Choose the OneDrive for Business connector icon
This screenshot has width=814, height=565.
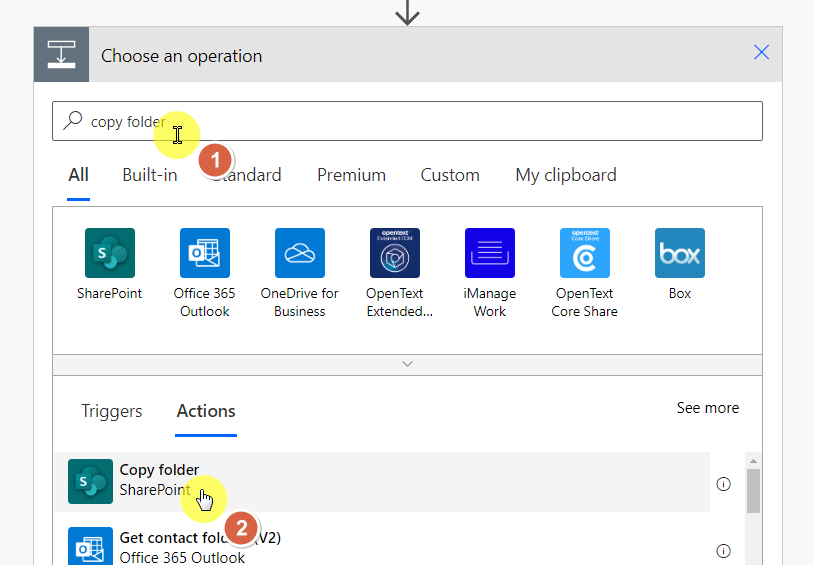pyautogui.click(x=300, y=253)
